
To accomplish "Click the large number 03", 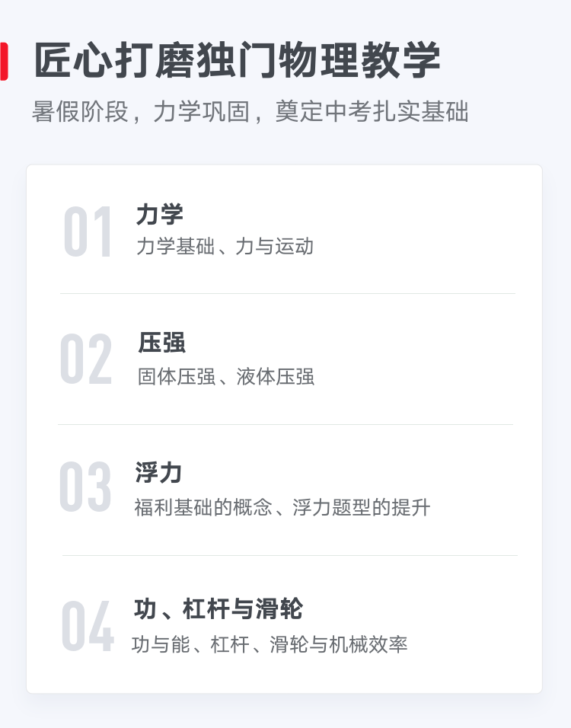I will click(x=85, y=487).
